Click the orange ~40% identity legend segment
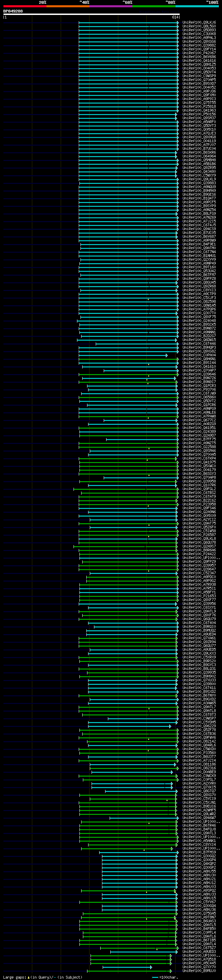 point(68,6)
